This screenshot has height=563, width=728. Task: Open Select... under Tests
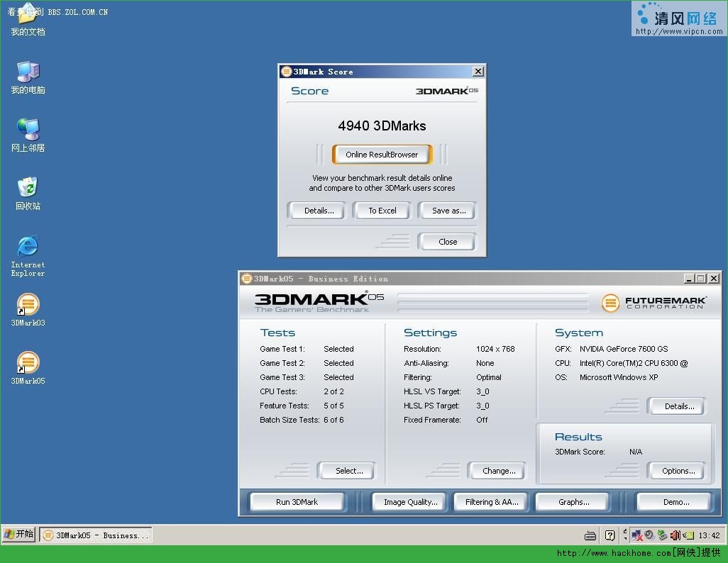click(349, 471)
